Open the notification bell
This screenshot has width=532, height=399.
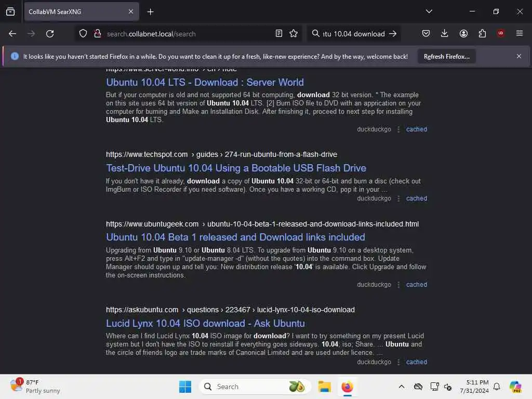[x=497, y=387]
